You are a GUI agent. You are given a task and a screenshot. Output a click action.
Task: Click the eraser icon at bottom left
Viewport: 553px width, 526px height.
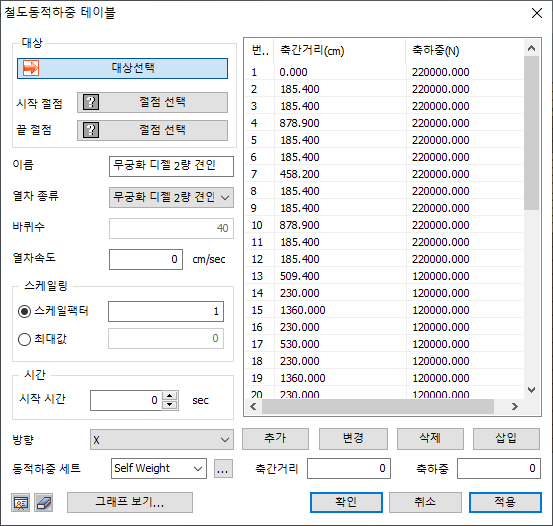(44, 503)
